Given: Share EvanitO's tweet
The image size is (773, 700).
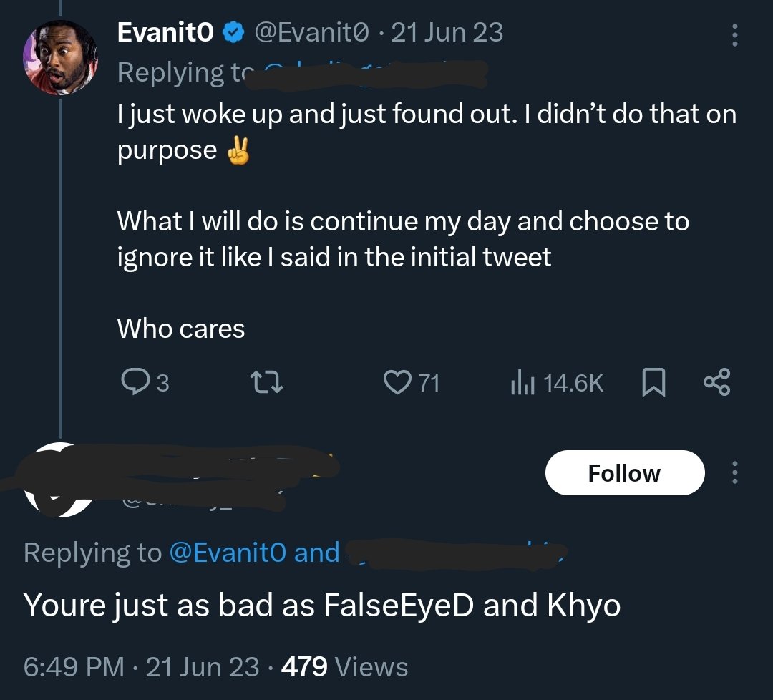Looking at the screenshot, I should point(716,382).
